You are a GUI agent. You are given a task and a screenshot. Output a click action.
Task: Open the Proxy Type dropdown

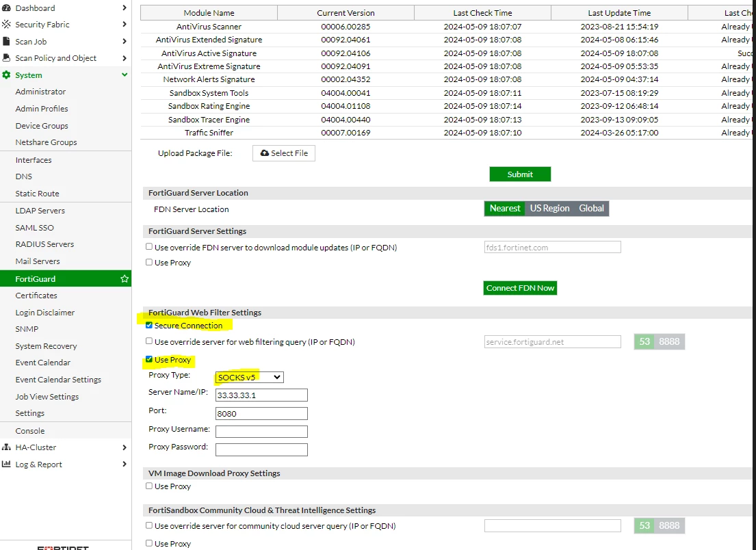(249, 377)
